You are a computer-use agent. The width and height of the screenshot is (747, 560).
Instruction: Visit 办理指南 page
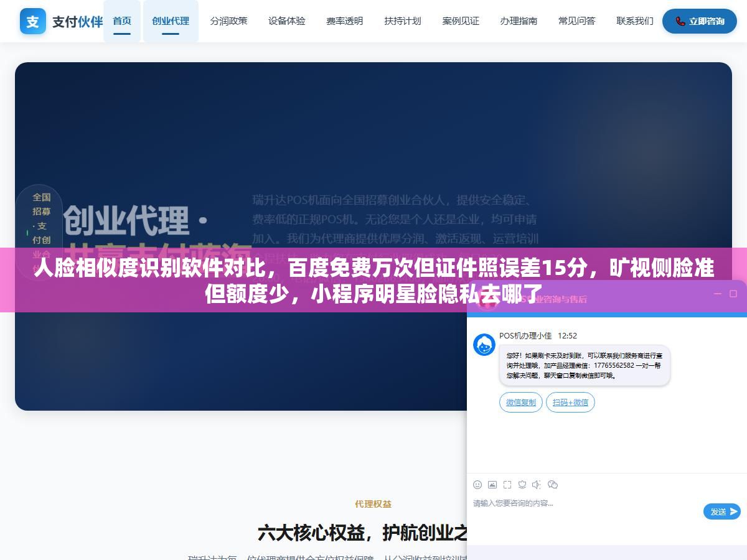point(519,21)
